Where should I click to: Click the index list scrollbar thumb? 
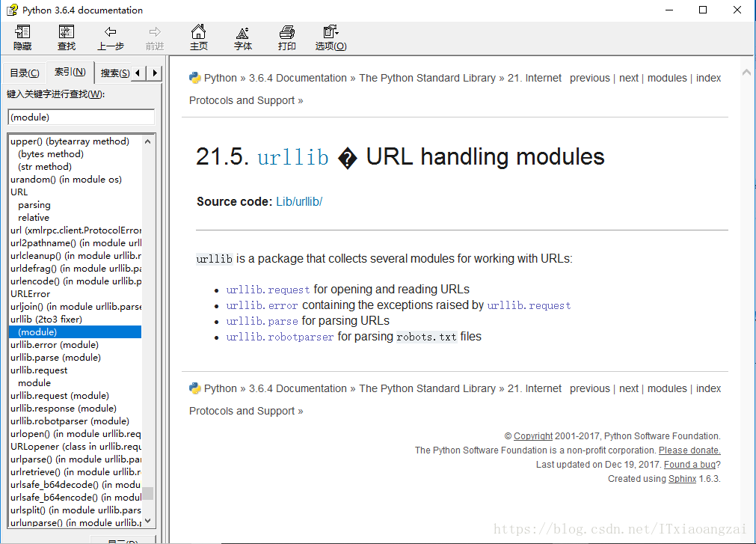click(147, 493)
